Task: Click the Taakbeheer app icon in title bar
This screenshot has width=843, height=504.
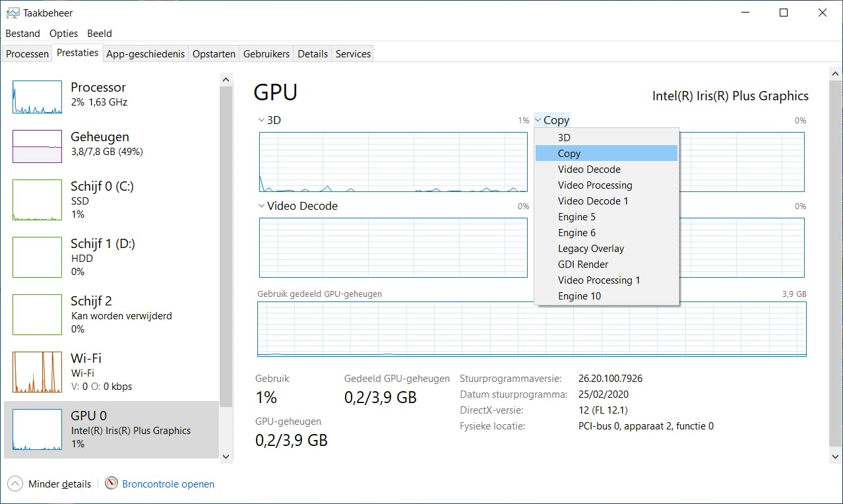Action: coord(13,13)
